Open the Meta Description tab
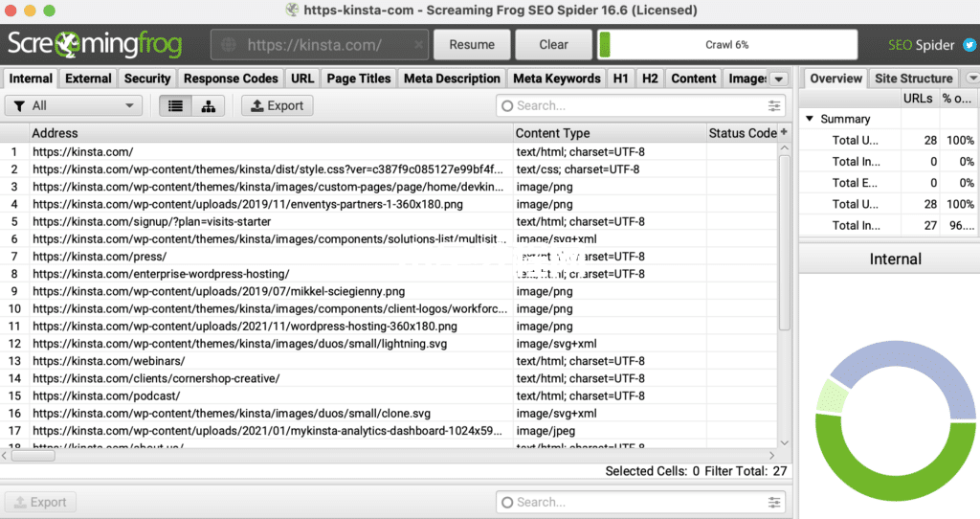 pyautogui.click(x=452, y=79)
